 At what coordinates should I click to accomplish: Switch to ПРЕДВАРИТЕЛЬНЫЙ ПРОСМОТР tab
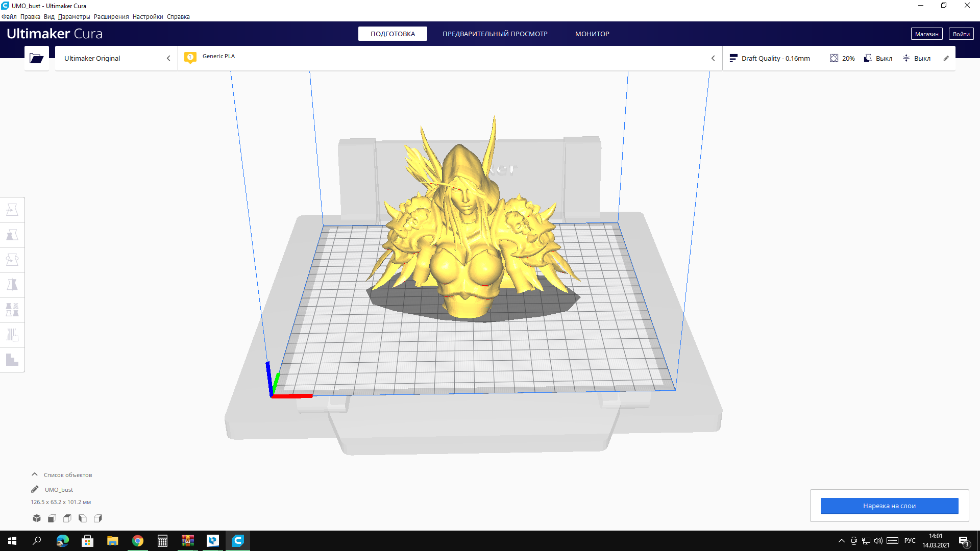(x=495, y=34)
